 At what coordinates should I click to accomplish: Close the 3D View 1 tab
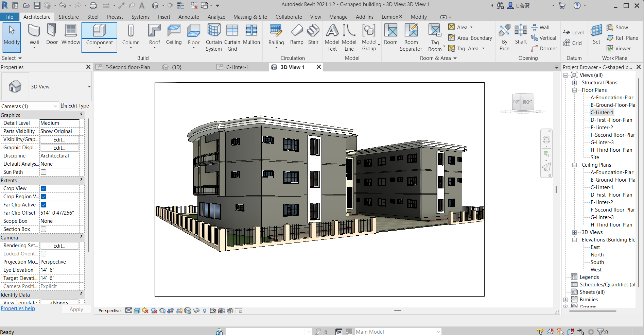click(x=319, y=67)
